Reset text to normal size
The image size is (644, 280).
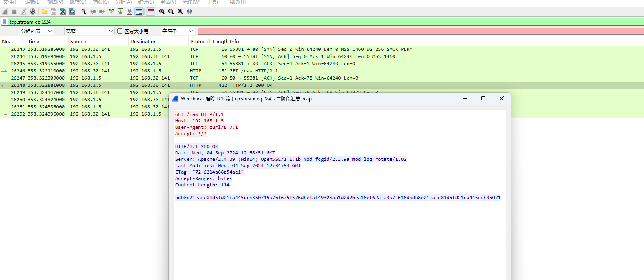coord(180,12)
